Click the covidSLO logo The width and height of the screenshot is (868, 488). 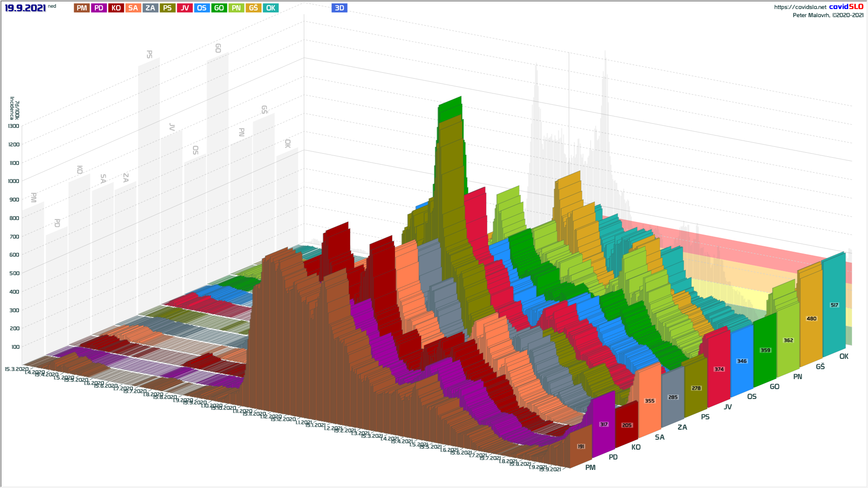[846, 7]
